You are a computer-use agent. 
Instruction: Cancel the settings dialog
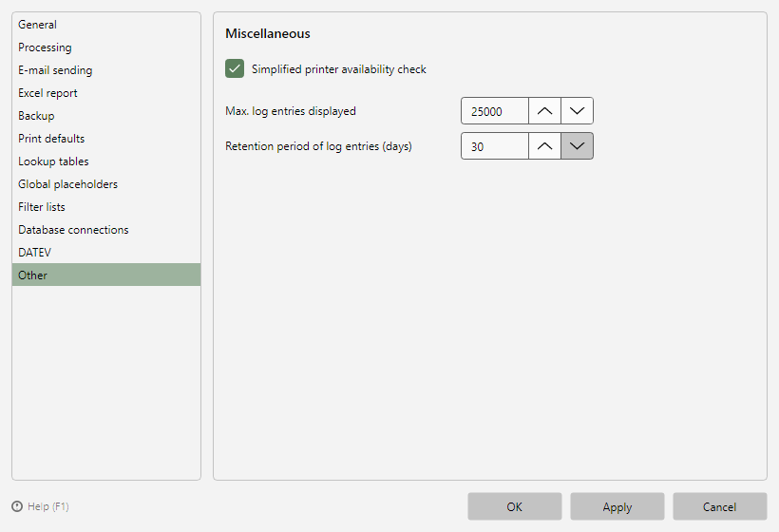(720, 506)
